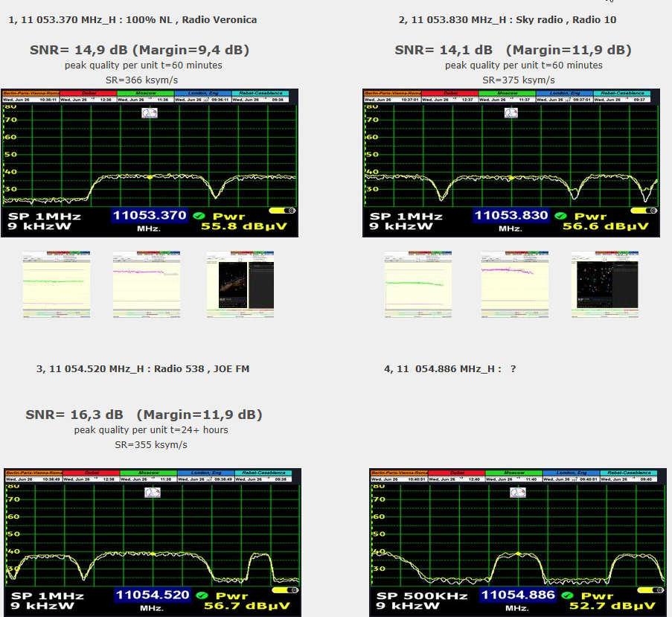Click the 11054.520 frequency field
672x617 pixels.
coord(152,595)
